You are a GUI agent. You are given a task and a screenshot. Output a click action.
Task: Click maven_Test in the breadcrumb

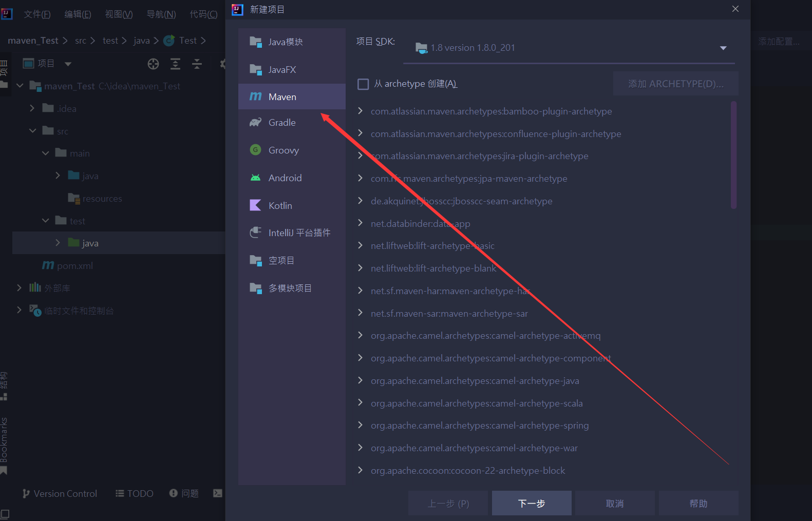pyautogui.click(x=33, y=41)
